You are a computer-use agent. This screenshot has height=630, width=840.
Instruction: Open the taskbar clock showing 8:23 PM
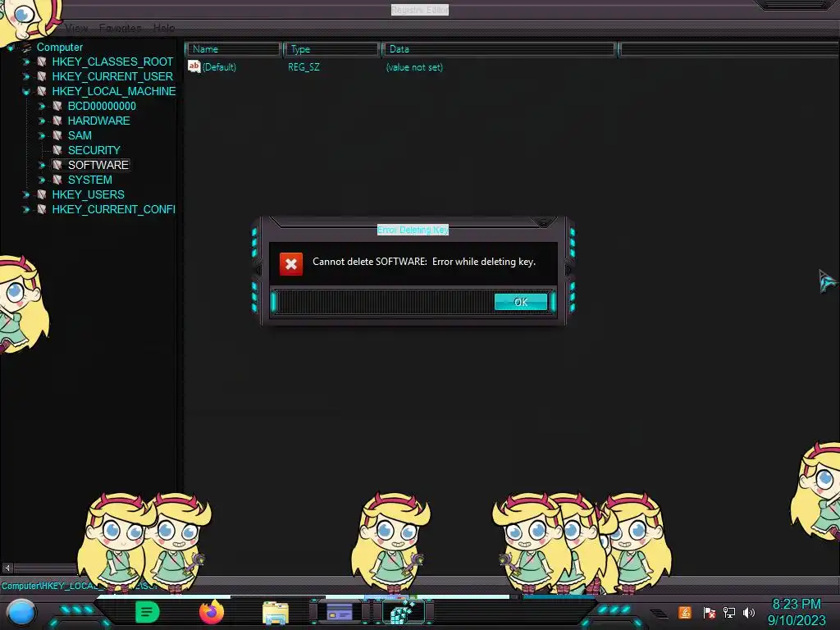[797, 612]
